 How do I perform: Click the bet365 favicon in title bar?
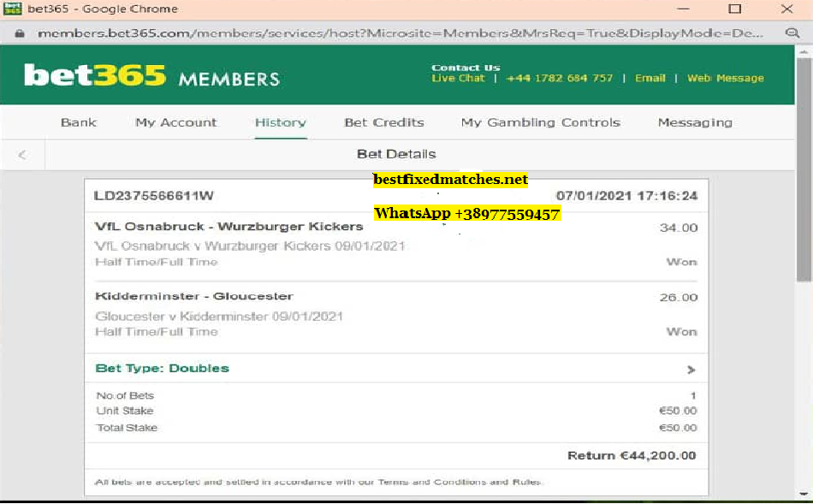[x=13, y=9]
